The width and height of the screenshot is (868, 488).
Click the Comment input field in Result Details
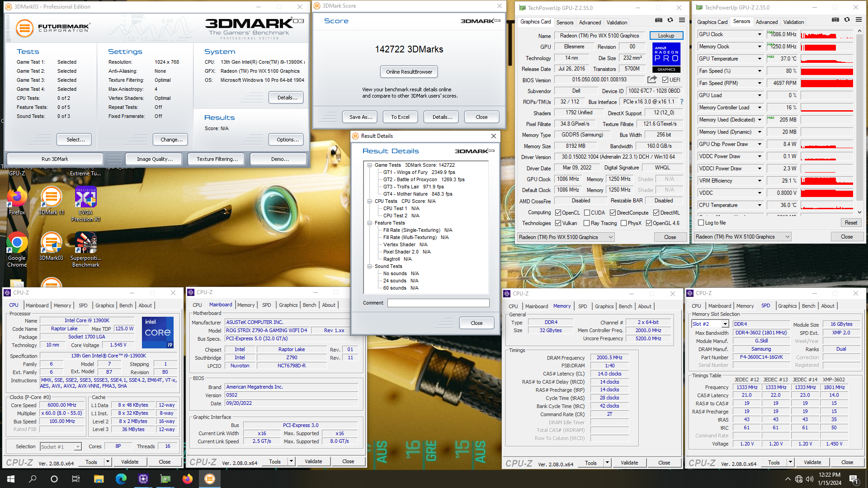438,303
